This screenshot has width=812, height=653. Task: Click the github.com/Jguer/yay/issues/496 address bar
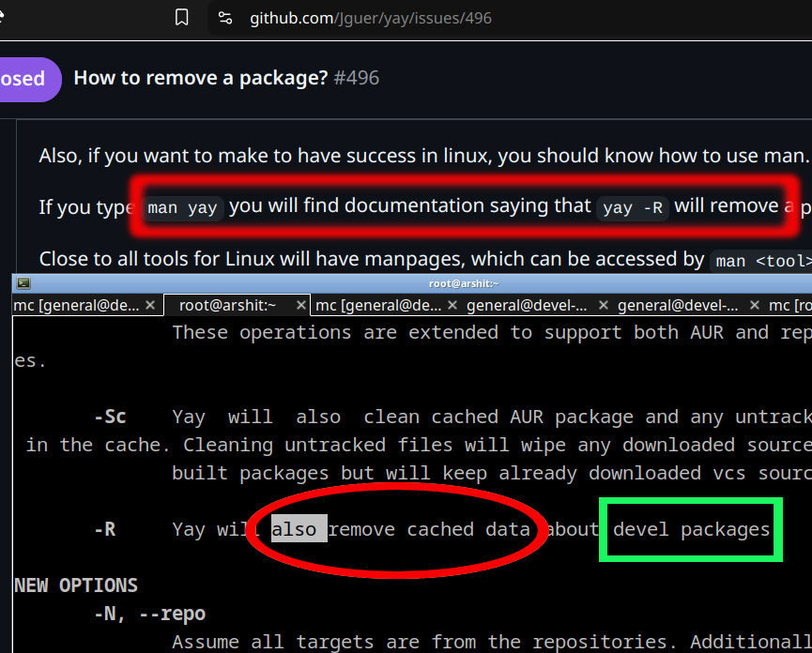click(370, 18)
